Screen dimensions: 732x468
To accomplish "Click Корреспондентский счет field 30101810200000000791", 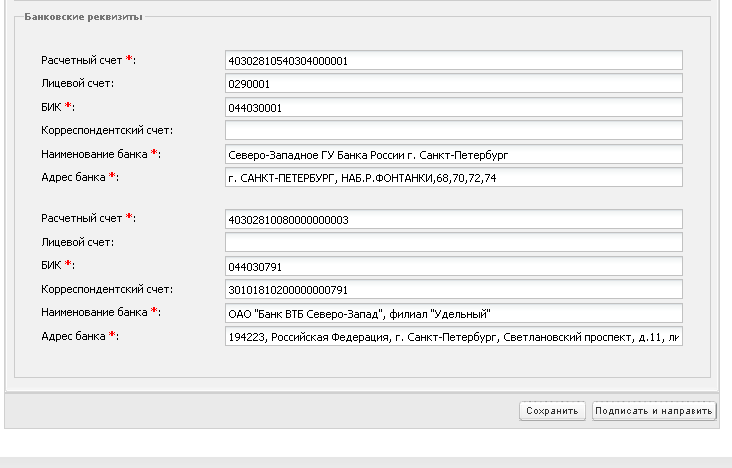I will (454, 290).
